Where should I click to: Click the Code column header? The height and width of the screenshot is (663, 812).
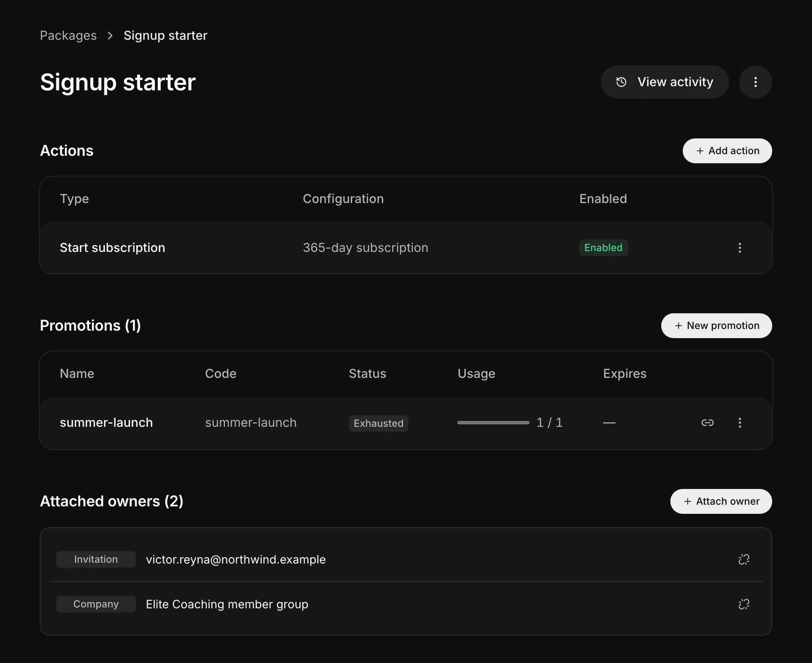220,374
